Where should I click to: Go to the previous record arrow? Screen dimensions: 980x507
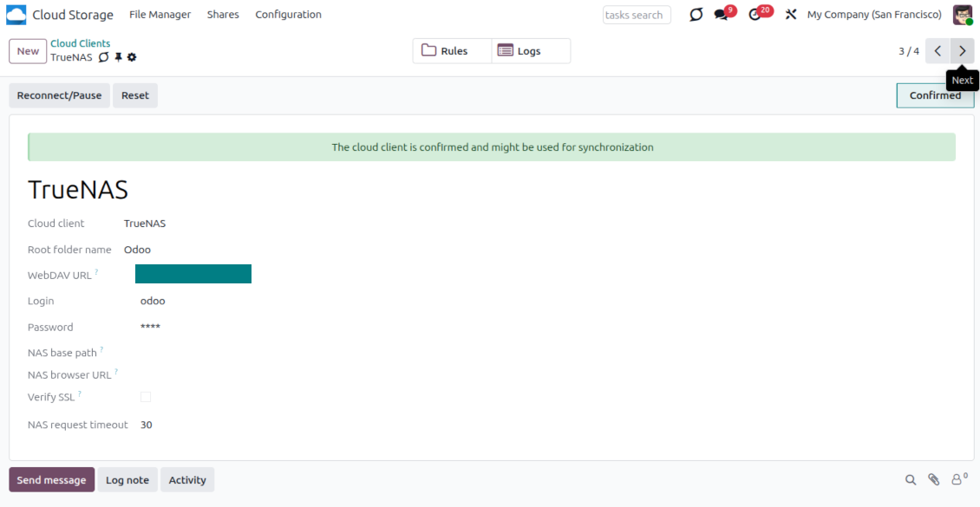point(938,51)
